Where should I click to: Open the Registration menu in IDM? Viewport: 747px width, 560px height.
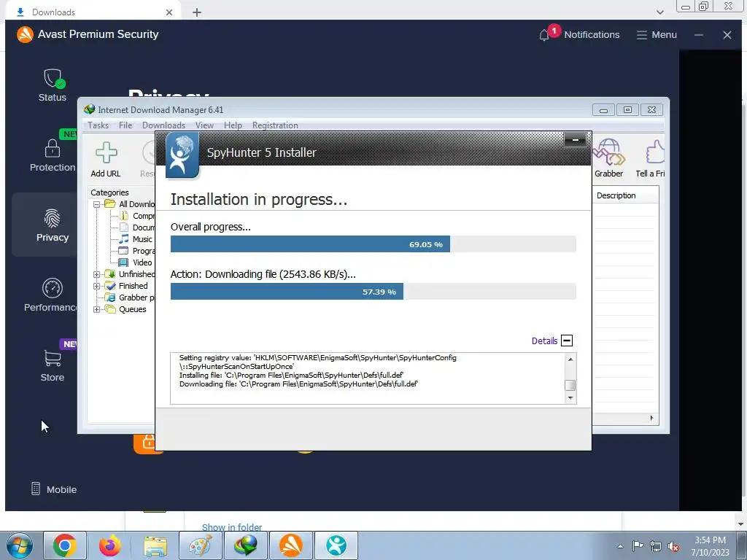(x=275, y=125)
